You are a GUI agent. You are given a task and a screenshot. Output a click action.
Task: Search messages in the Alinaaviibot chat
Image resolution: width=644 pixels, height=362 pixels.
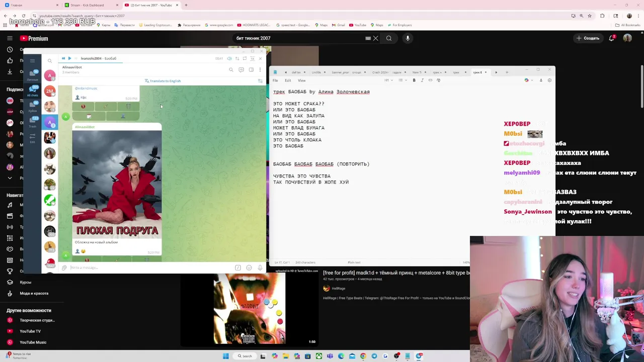pos(231,69)
